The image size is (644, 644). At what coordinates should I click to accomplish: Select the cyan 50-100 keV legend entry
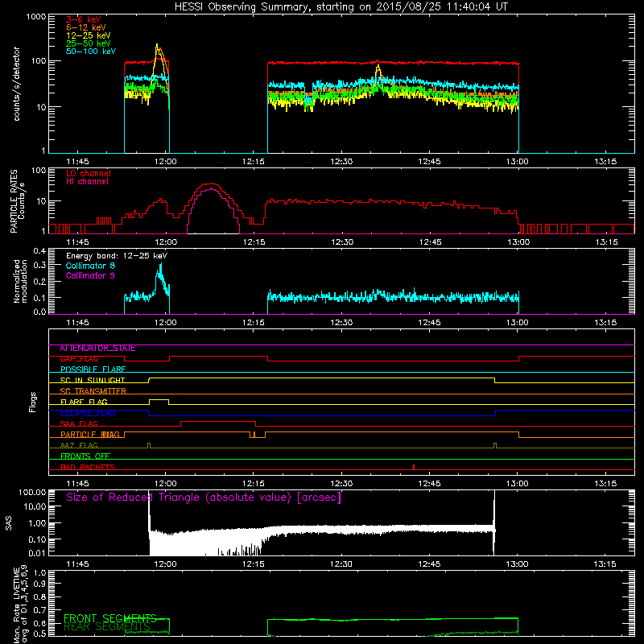[x=91, y=52]
